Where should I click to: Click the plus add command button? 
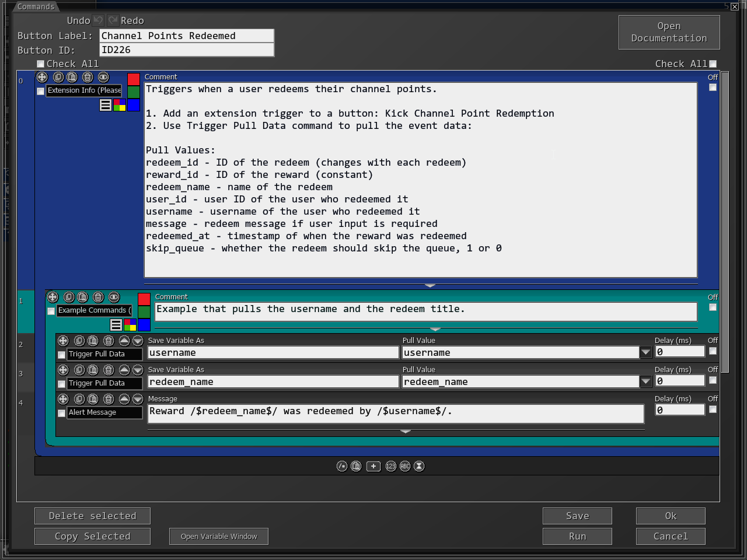pos(373,466)
